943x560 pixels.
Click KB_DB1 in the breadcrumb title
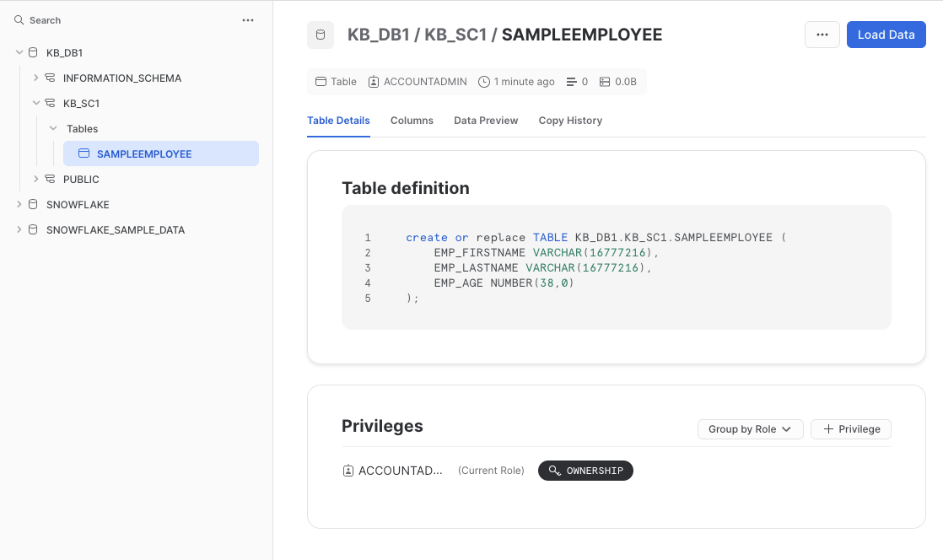point(378,35)
